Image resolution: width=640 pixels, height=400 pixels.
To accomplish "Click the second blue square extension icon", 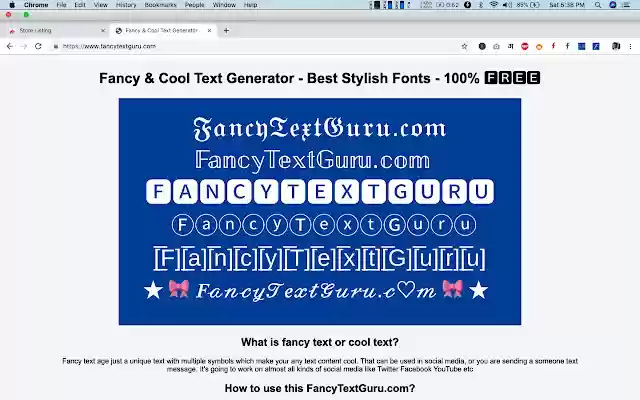I will pos(596,46).
